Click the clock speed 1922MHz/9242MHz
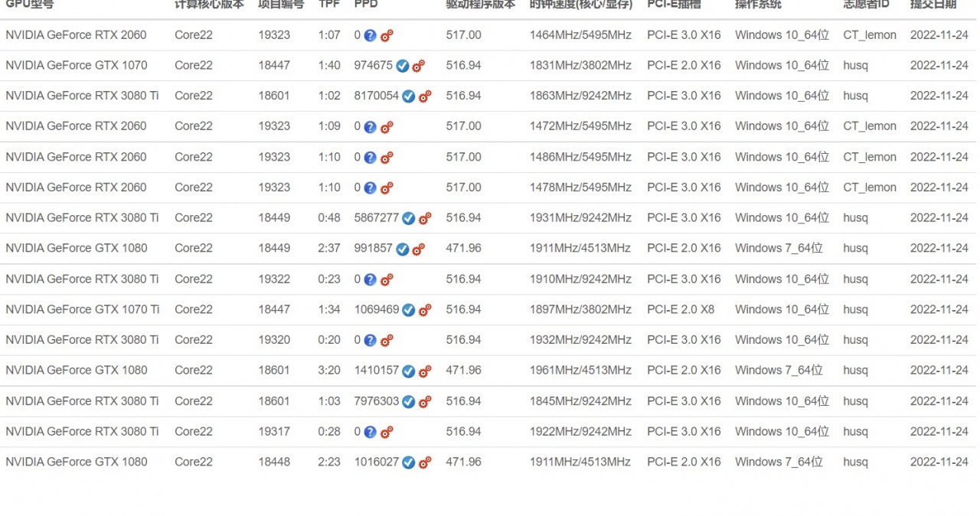The width and height of the screenshot is (980, 516). pos(580,431)
